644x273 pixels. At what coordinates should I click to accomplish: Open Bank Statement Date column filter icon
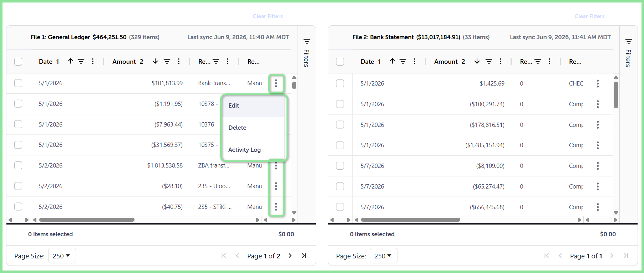(x=403, y=61)
